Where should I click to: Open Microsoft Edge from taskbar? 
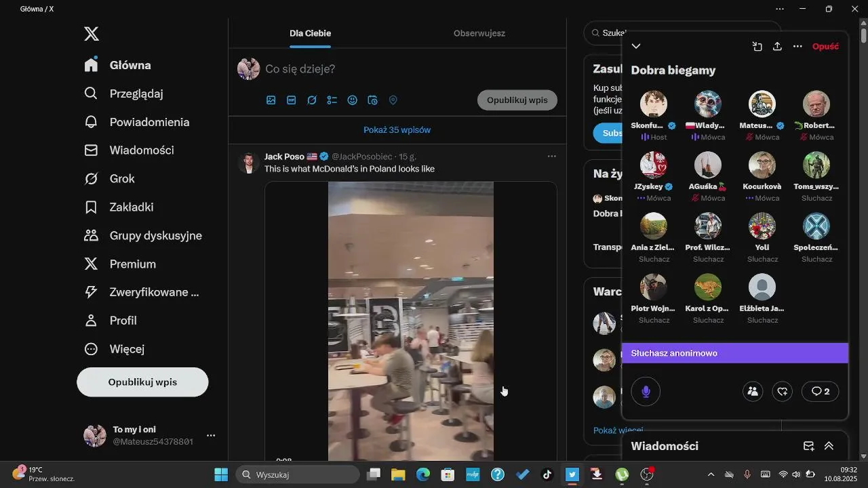(x=423, y=474)
